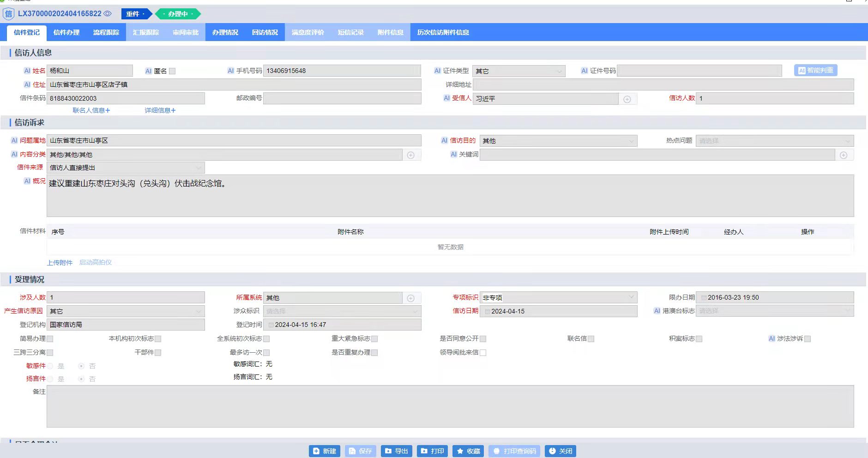Click the 上传附件 link
This screenshot has height=458, width=868.
[x=60, y=263]
